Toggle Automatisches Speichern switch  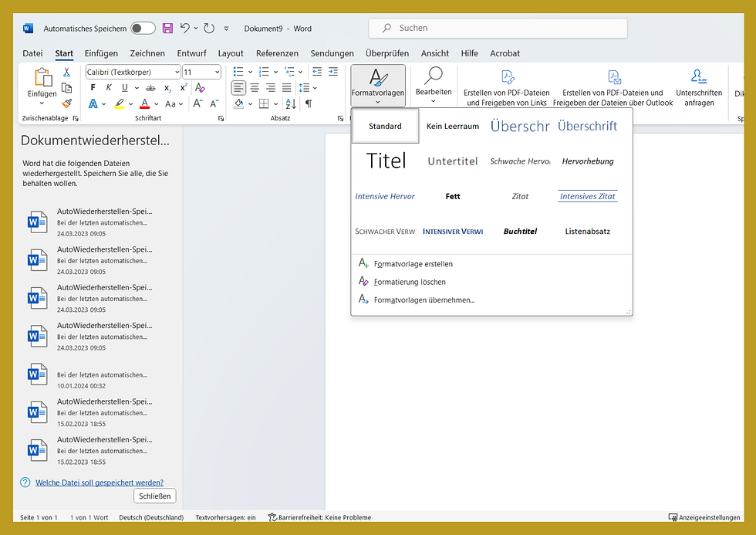point(143,28)
